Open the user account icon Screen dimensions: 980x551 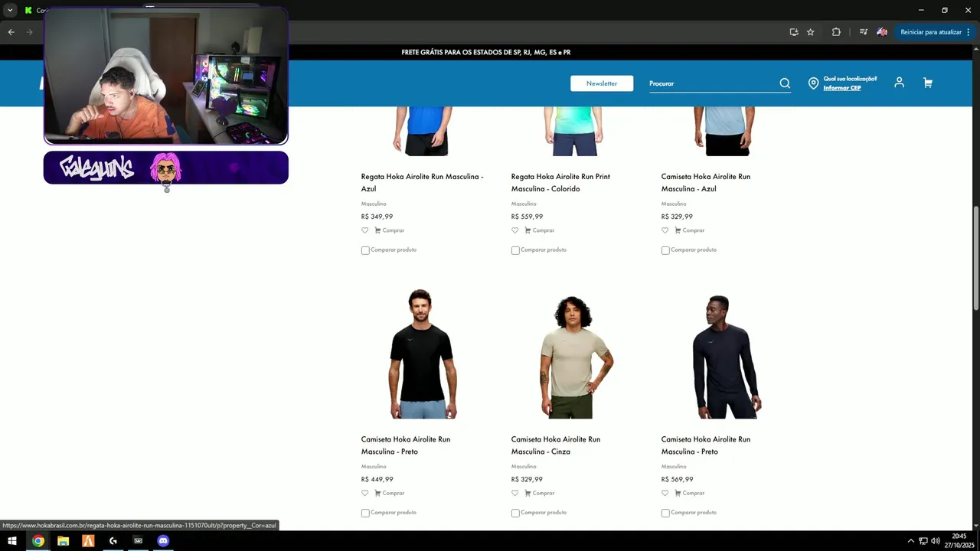tap(900, 83)
